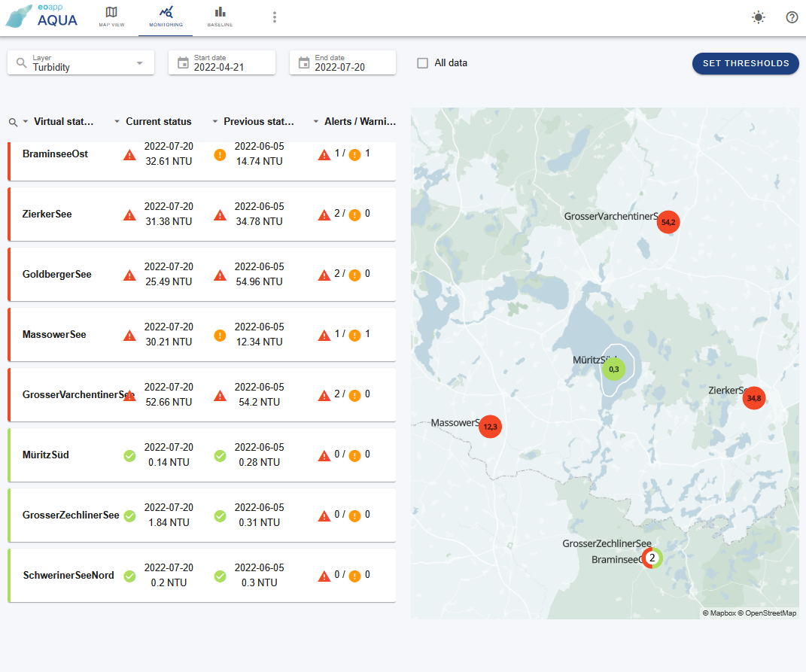Click the Start date calendar icon
Viewport: 806px width, 672px height.
(183, 62)
